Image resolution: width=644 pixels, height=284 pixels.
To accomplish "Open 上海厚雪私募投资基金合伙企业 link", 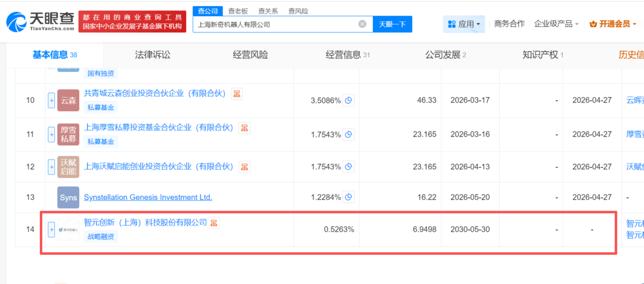I will pos(159,127).
